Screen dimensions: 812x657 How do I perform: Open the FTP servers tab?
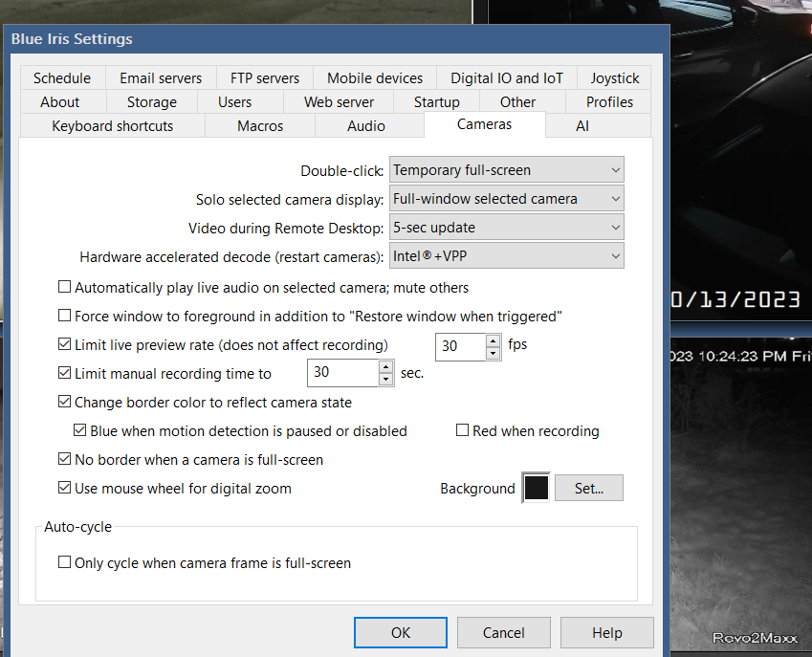tap(265, 78)
